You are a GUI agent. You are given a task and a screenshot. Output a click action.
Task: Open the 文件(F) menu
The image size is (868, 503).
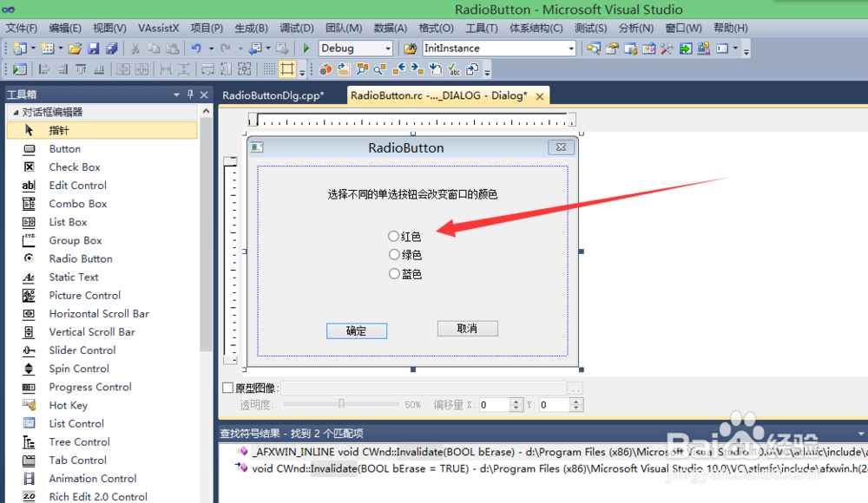[22, 29]
